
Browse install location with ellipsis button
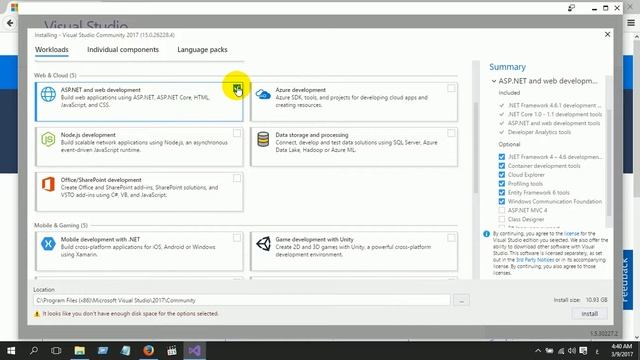(x=462, y=300)
